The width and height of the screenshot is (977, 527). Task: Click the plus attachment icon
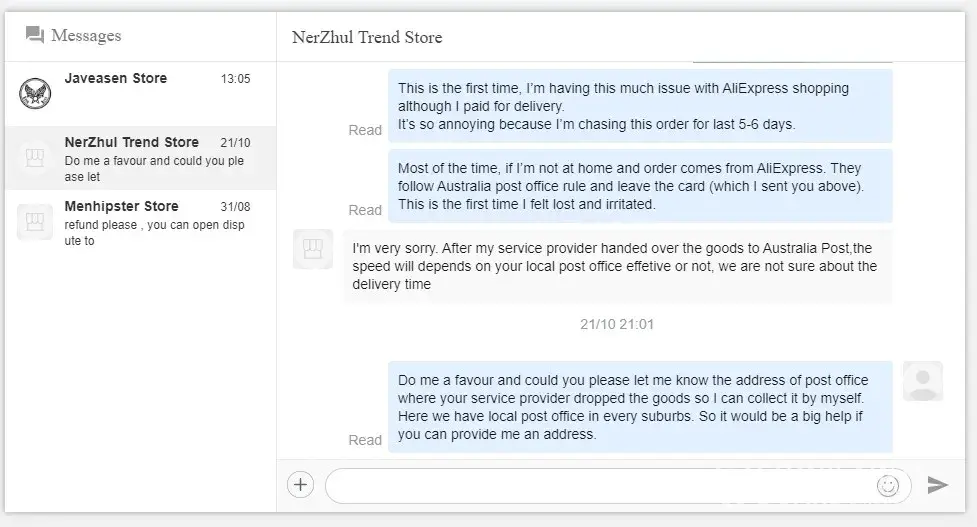click(x=300, y=485)
